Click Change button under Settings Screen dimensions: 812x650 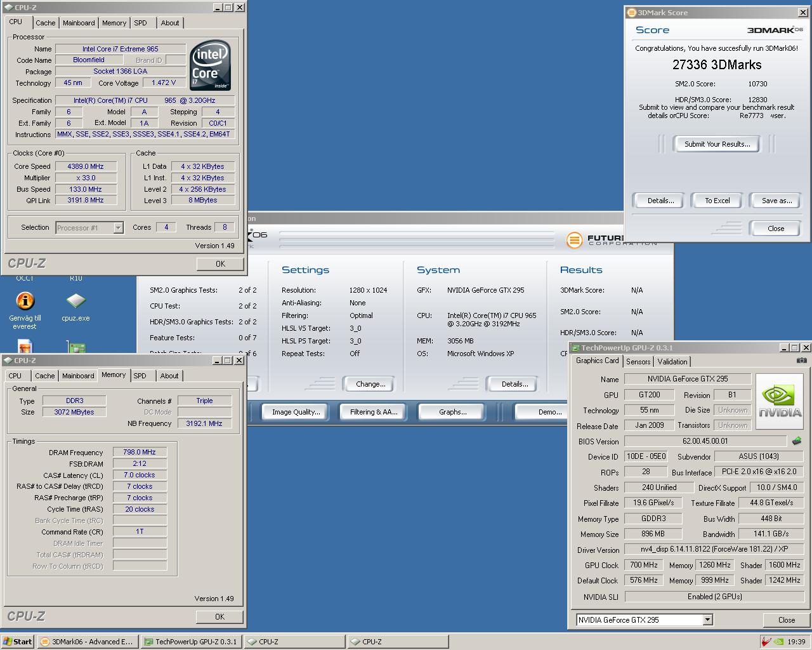coord(370,384)
